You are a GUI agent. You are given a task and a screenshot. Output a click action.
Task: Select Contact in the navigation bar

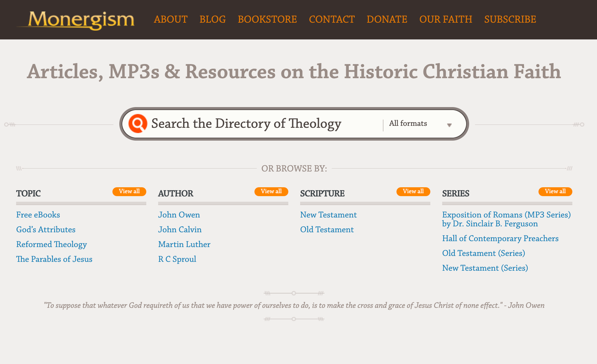(x=332, y=19)
